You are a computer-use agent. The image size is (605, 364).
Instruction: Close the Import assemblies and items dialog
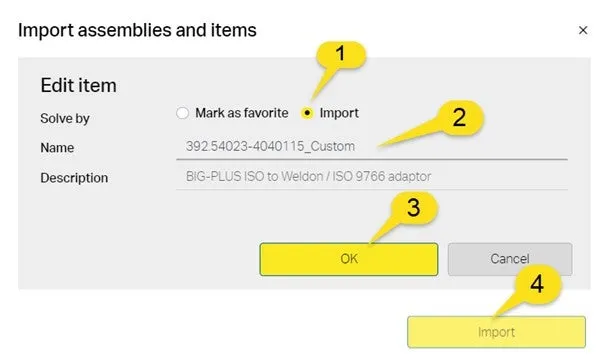(x=583, y=30)
